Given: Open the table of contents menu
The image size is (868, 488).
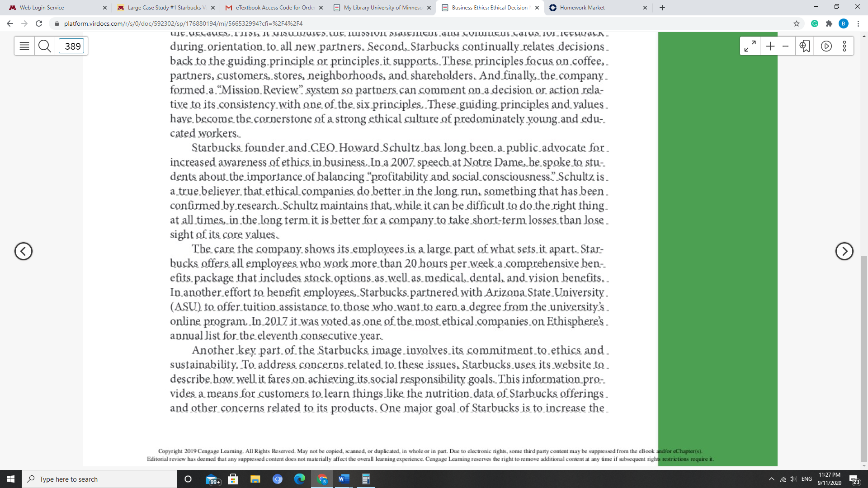Looking at the screenshot, I should pyautogui.click(x=24, y=46).
